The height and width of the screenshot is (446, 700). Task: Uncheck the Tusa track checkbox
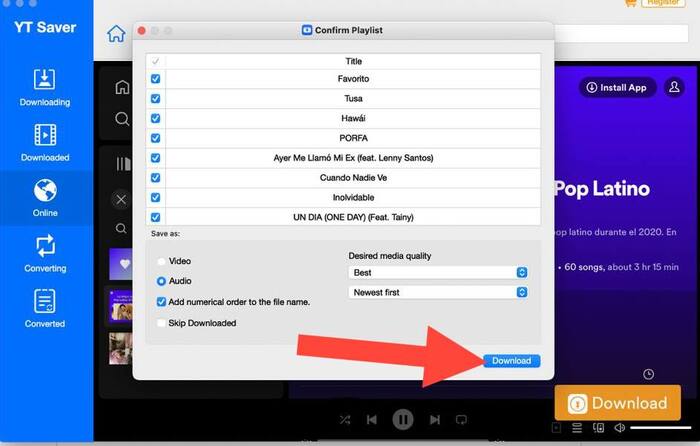coord(155,98)
